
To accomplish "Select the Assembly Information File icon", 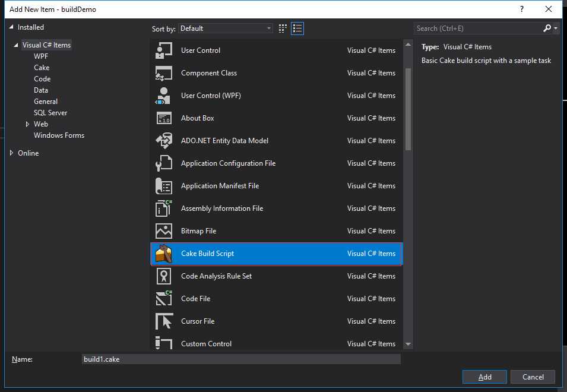I will (164, 208).
